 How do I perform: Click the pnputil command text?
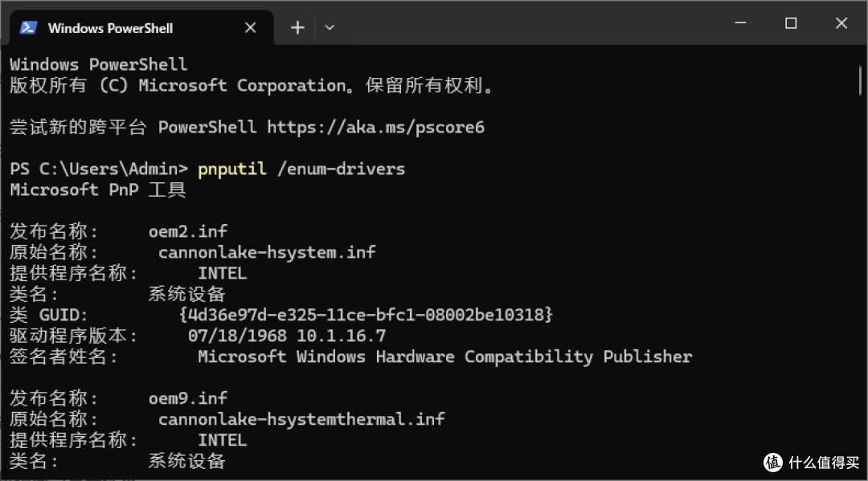tap(232, 169)
